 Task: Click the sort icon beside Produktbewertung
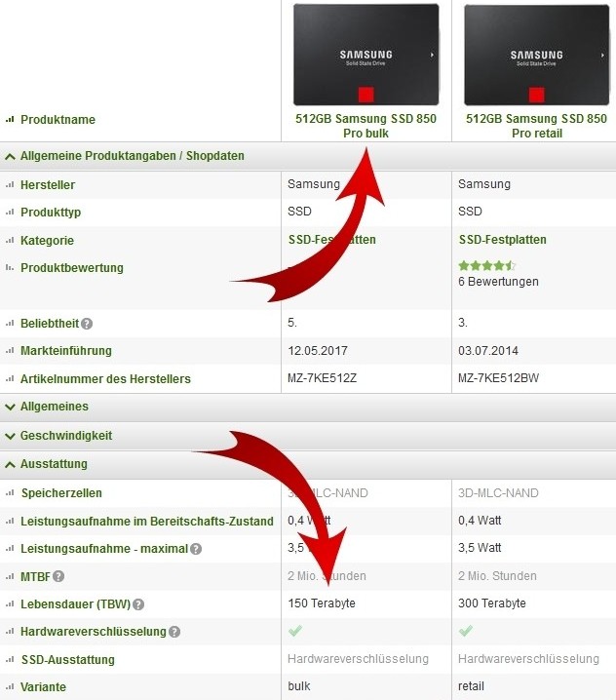10,267
